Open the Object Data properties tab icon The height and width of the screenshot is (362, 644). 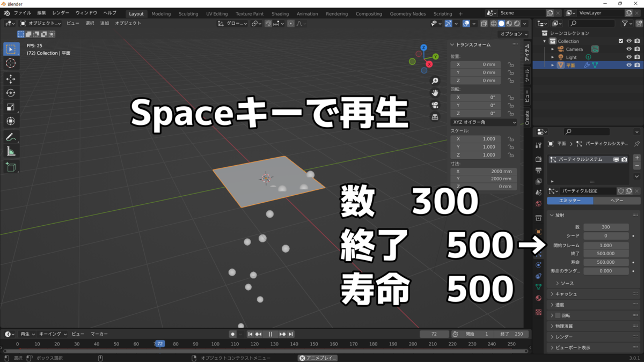tap(538, 287)
